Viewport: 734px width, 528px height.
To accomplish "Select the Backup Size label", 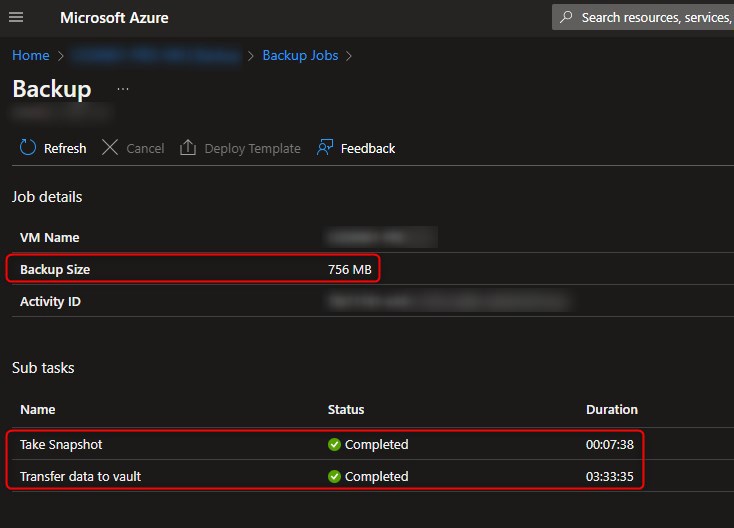I will [x=55, y=269].
